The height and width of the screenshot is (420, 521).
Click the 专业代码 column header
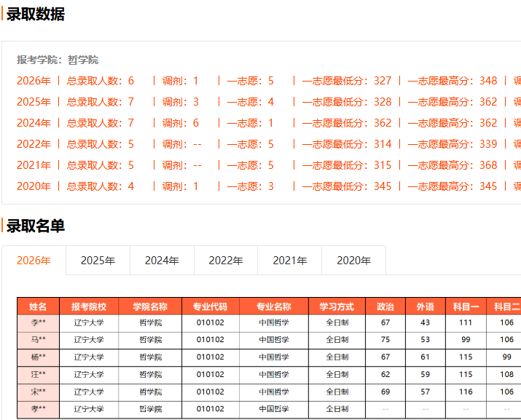(211, 306)
